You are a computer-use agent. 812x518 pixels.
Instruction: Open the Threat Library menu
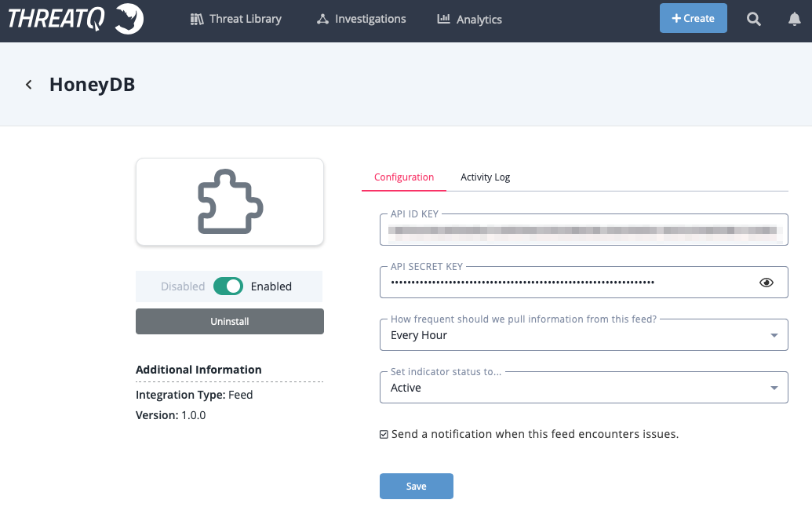point(235,19)
